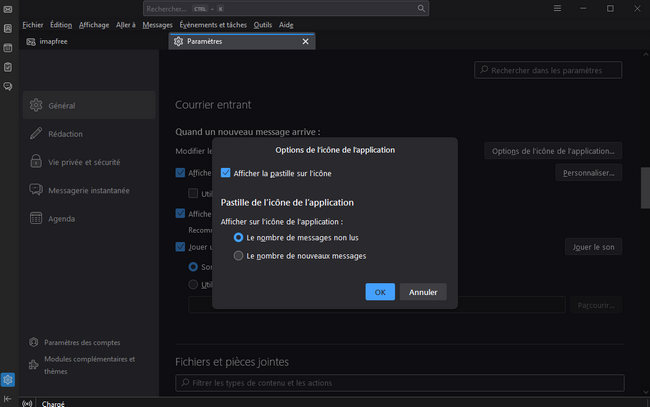Click the online status icon in status bar
The width and height of the screenshot is (650, 407).
(x=26, y=404)
